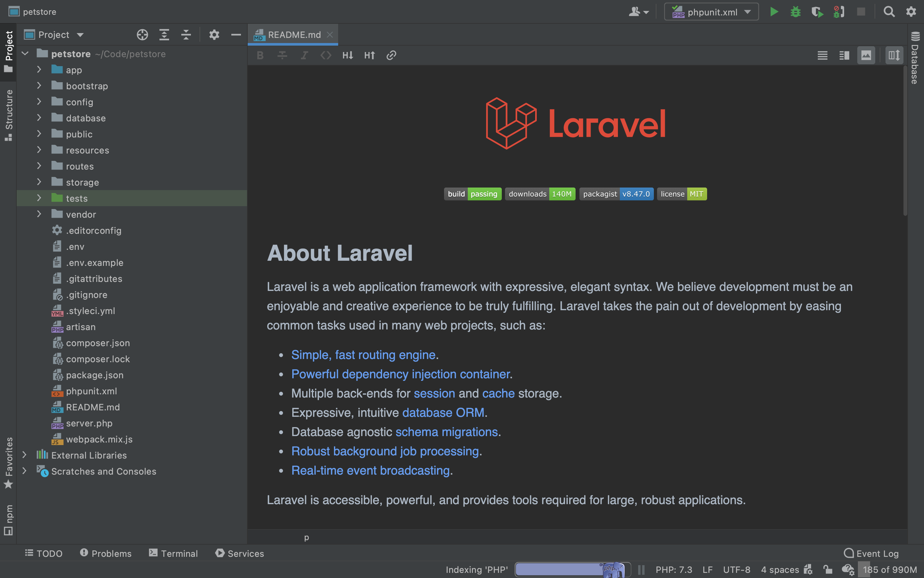Click the Stop square button
This screenshot has width=924, height=578.
(x=860, y=12)
